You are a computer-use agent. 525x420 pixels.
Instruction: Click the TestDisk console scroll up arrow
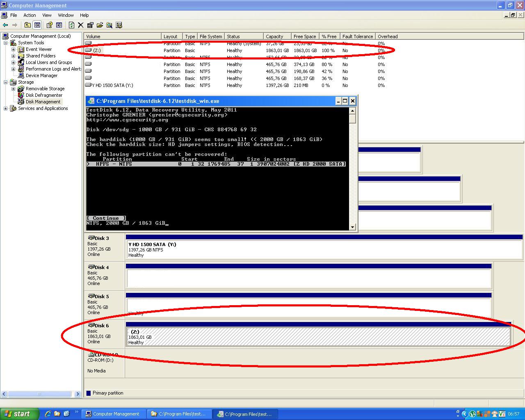tap(352, 110)
